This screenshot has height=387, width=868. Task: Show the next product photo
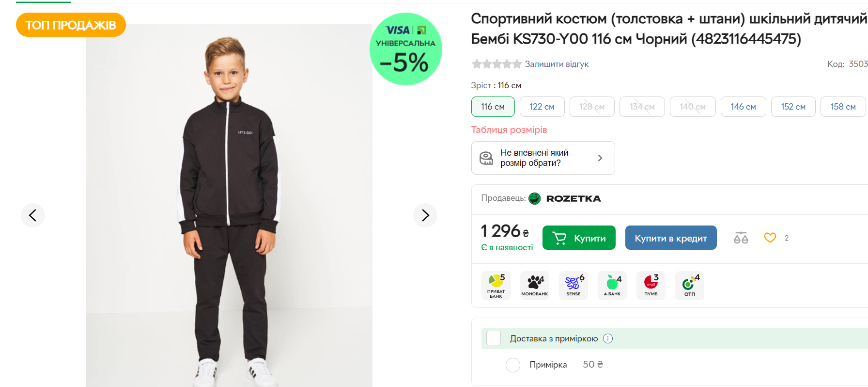(x=425, y=215)
